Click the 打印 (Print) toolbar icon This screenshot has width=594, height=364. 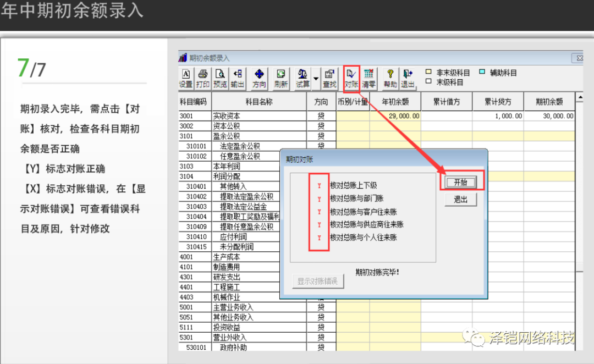(202, 78)
